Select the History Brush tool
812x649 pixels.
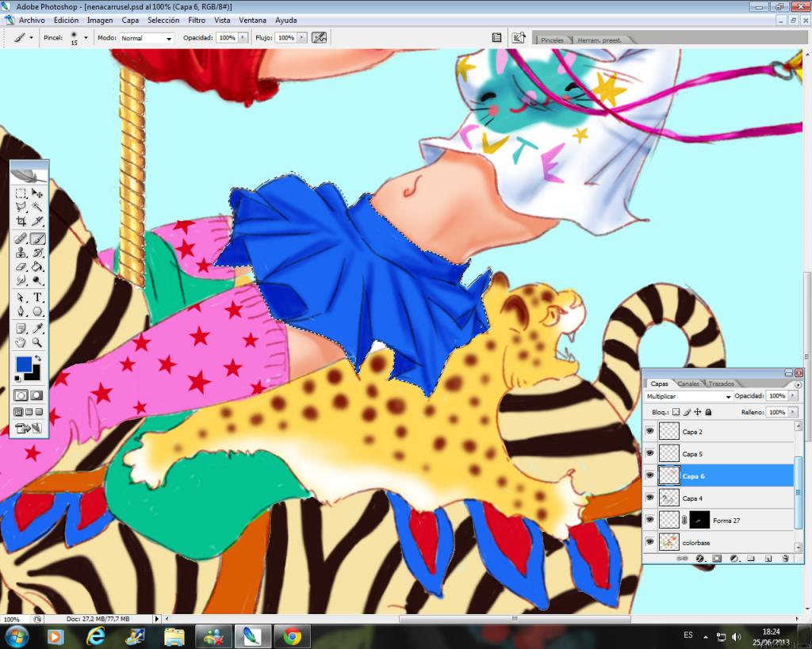click(x=37, y=253)
